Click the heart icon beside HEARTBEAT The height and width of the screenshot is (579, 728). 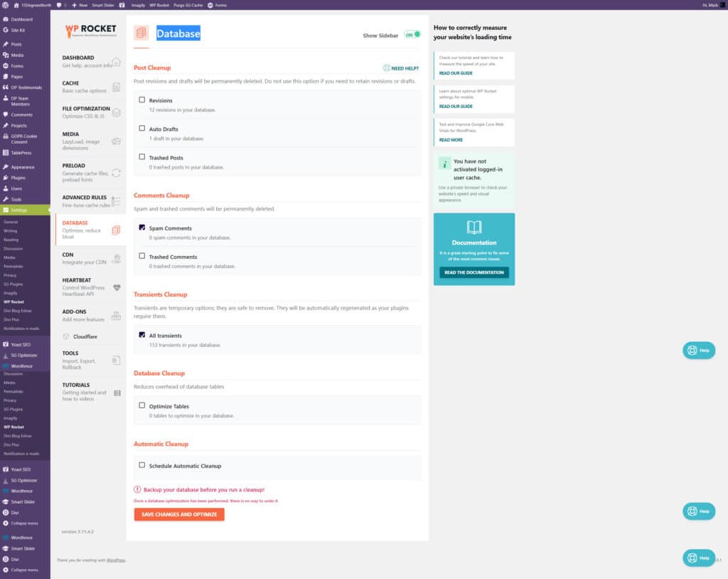117,287
